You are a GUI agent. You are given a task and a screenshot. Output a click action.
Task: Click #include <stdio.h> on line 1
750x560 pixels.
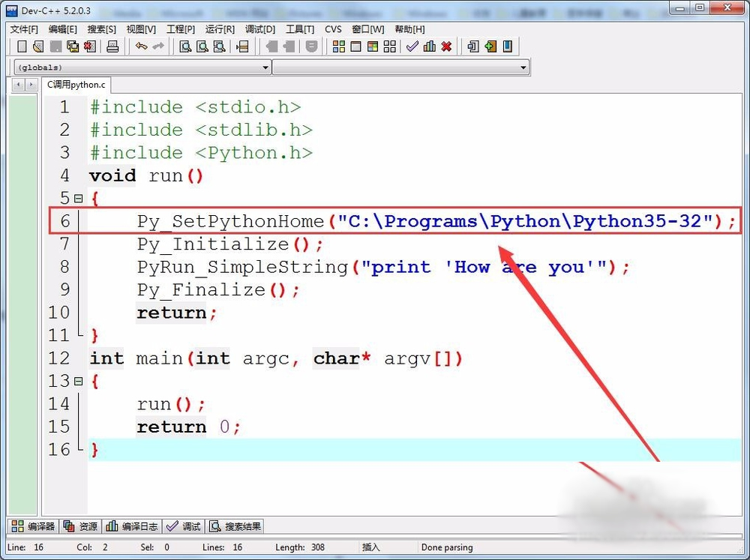[196, 107]
